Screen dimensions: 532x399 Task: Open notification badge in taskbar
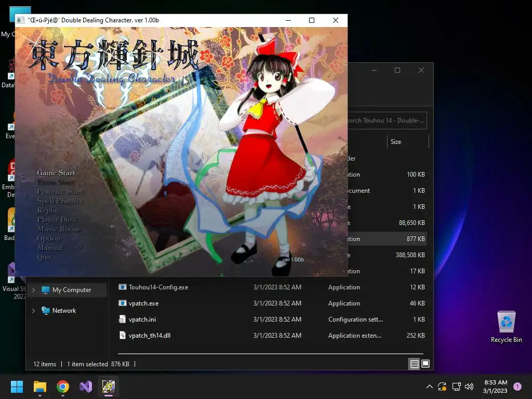click(x=517, y=387)
